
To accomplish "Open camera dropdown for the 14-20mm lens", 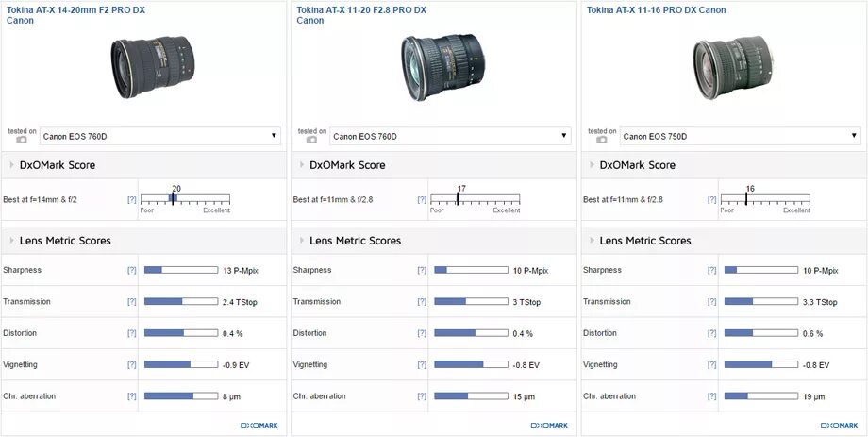I will pos(160,136).
